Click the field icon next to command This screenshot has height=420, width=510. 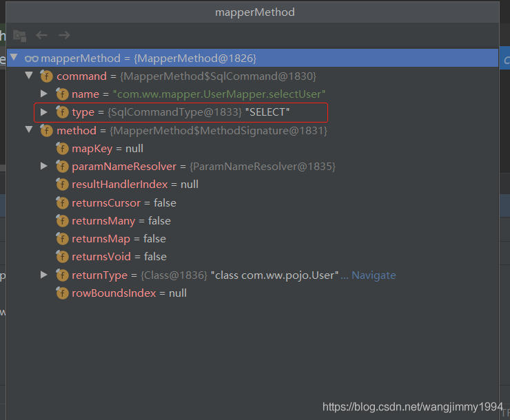(x=46, y=76)
